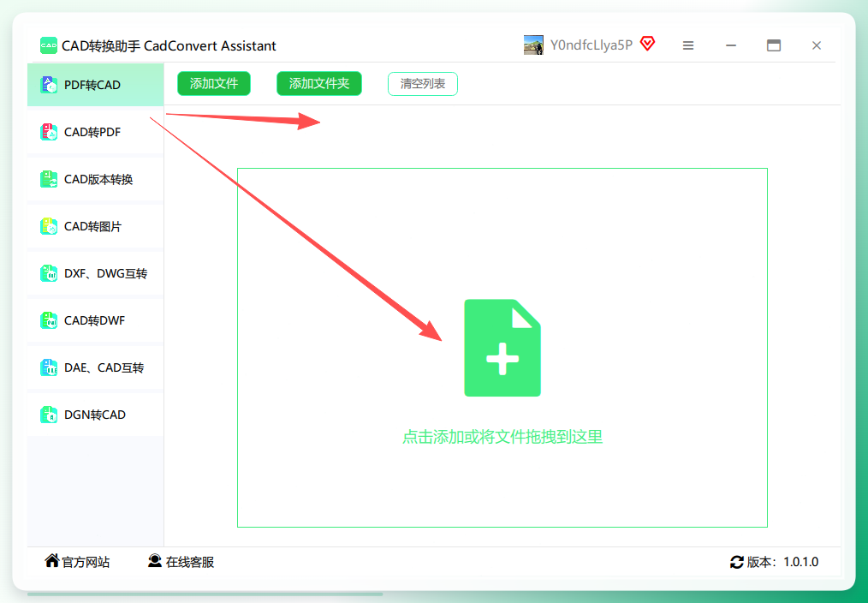Click the CAD转换助手 CadConvert Assistant title
The image size is (868, 603).
(169, 46)
